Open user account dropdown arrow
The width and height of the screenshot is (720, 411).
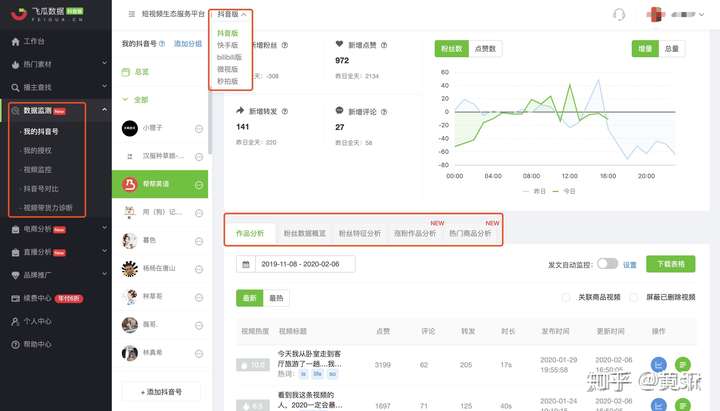[x=701, y=15]
